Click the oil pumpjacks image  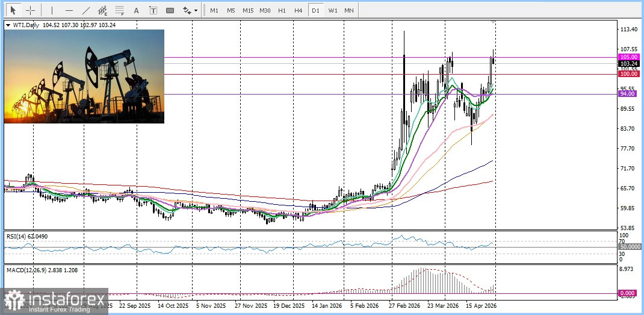[84, 76]
